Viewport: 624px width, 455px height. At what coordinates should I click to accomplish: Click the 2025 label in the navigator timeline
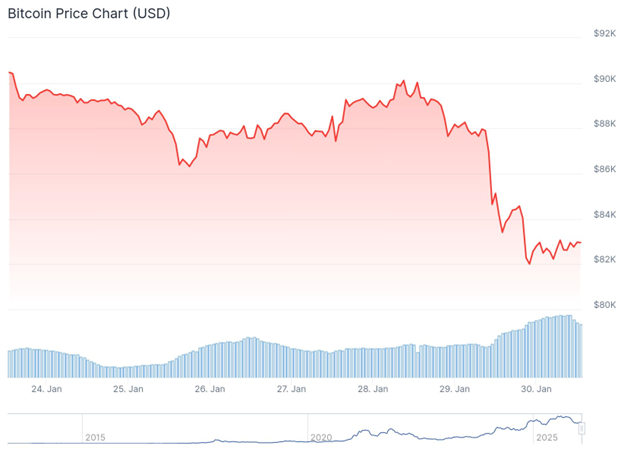(546, 438)
